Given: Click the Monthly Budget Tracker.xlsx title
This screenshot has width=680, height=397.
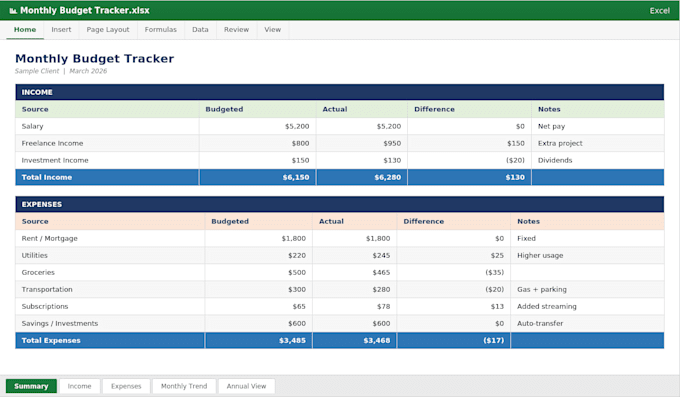Looking at the screenshot, I should pyautogui.click(x=85, y=10).
